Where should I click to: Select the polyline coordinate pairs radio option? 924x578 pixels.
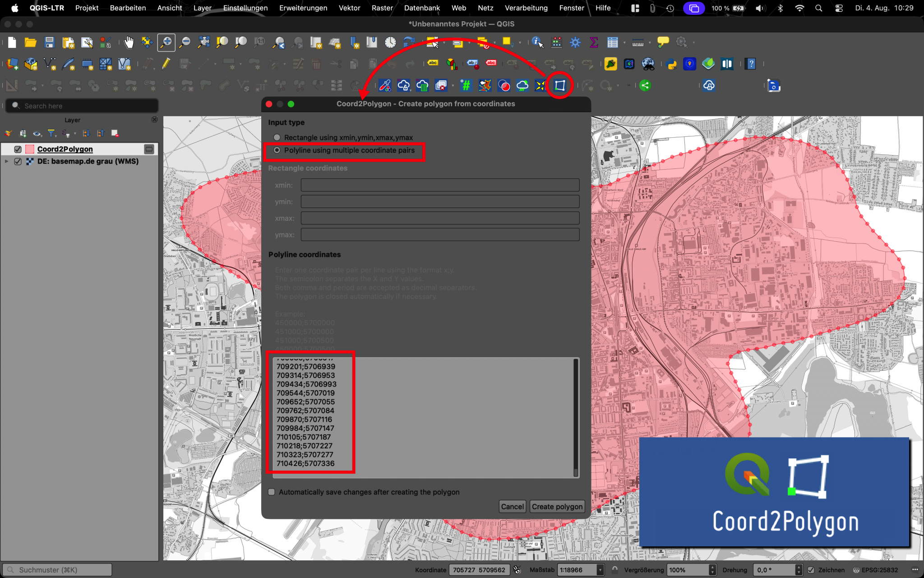(x=277, y=150)
